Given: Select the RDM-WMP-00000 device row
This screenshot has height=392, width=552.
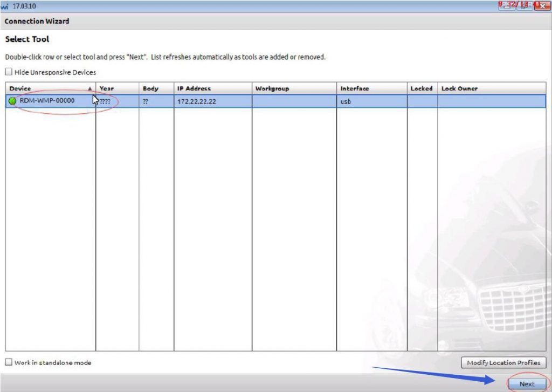Looking at the screenshot, I should pyautogui.click(x=275, y=101).
